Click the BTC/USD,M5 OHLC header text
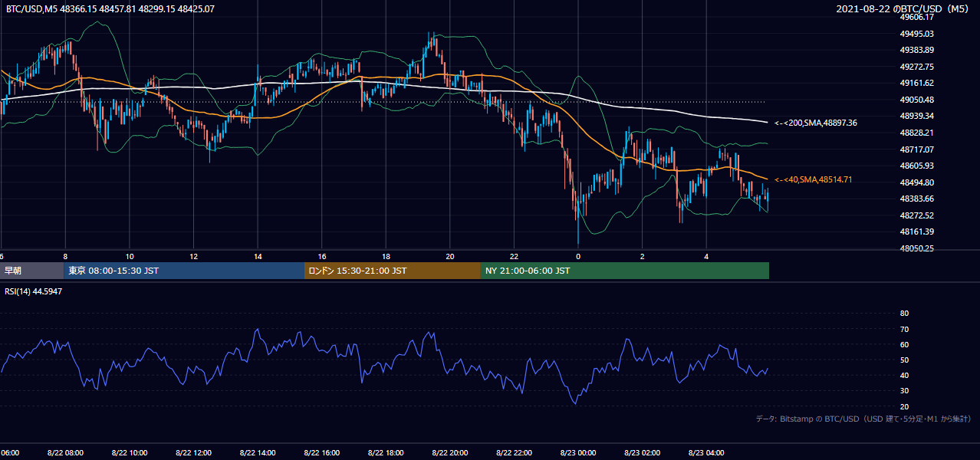This screenshot has height=460, width=980. pos(110,9)
